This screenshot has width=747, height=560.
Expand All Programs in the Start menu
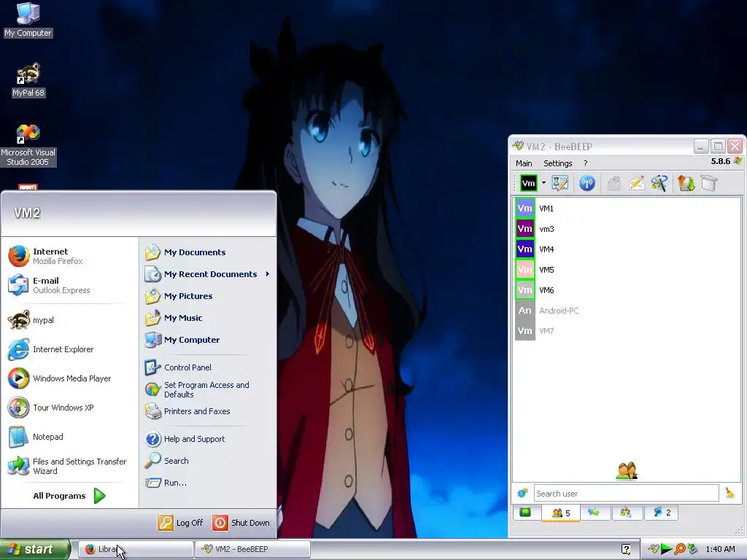(69, 496)
